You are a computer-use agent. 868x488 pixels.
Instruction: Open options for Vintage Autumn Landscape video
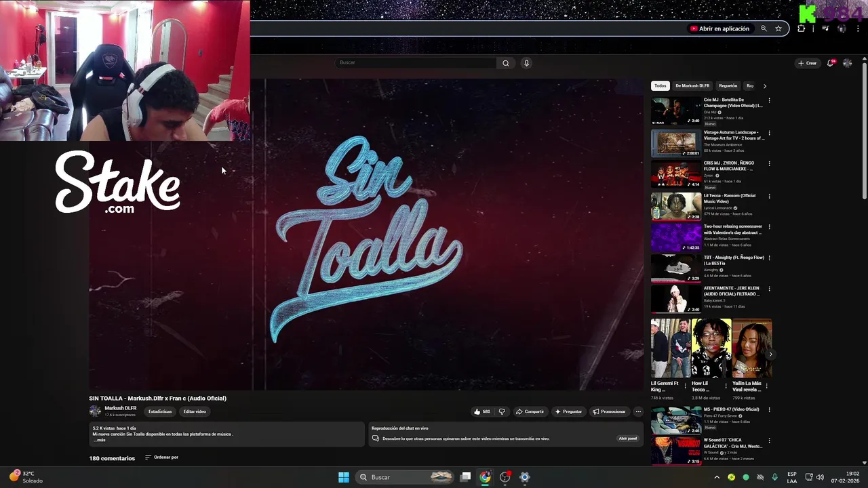click(769, 133)
